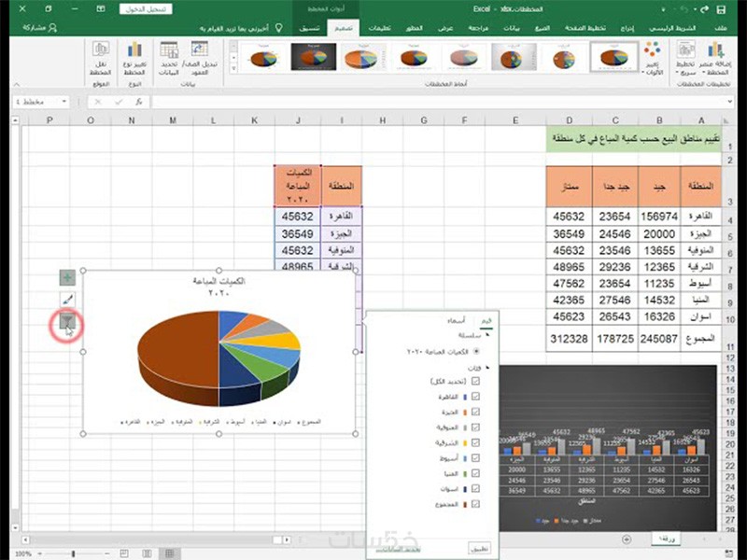Click the Select Data link in filter panel
This screenshot has height=560, width=747.
click(x=399, y=549)
